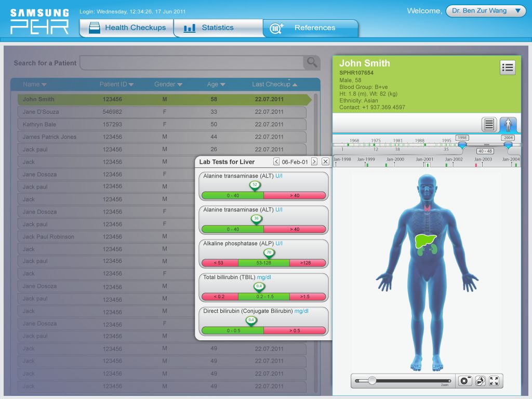532x399 pixels.
Task: Click the Search for a Patient field
Action: [192, 63]
